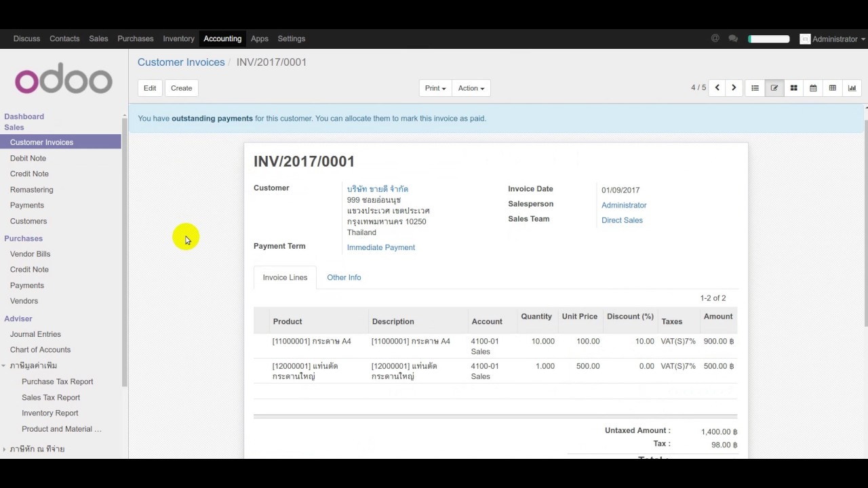Open the conversations chat icon
The width and height of the screenshot is (868, 488).
(733, 39)
